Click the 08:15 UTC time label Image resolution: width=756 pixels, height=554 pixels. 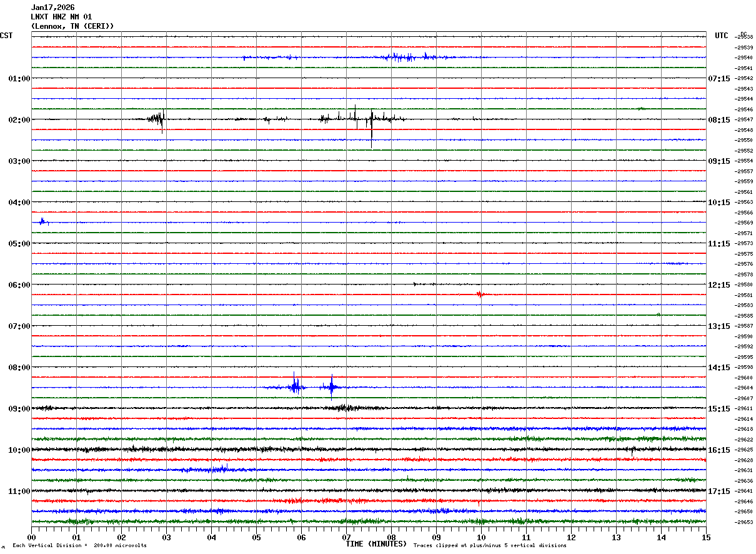coord(719,120)
